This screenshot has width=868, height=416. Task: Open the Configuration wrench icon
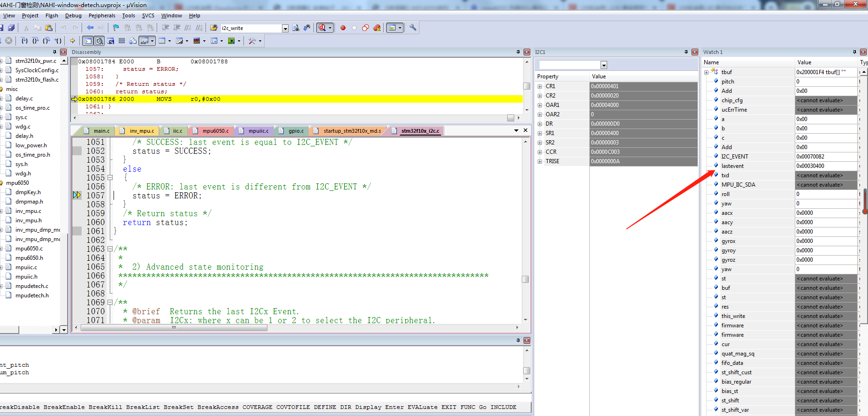(413, 28)
